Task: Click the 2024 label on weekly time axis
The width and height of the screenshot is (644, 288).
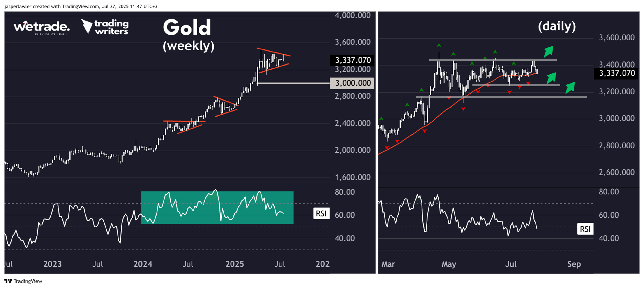Action: 143,264
